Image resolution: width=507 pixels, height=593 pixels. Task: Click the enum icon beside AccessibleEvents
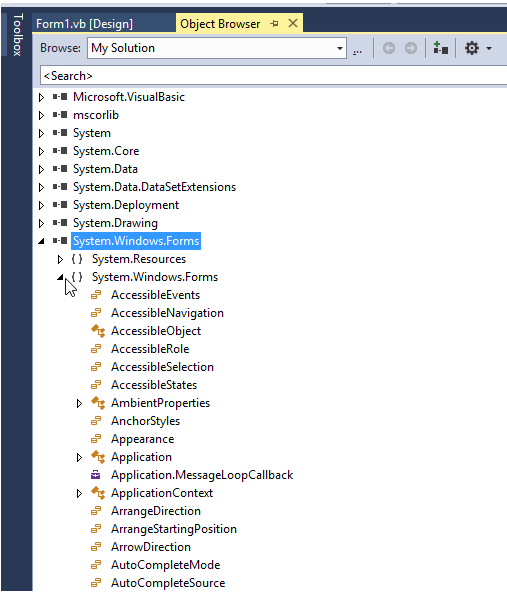point(96,295)
